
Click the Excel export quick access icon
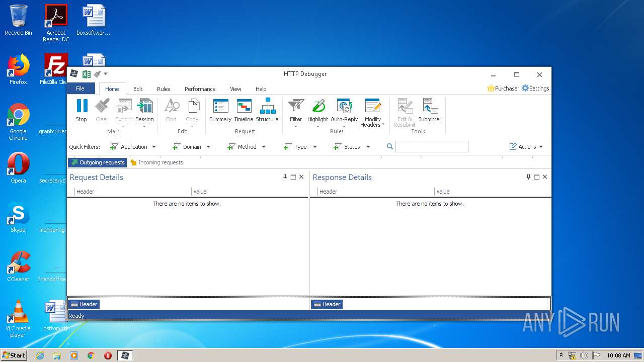[x=87, y=74]
